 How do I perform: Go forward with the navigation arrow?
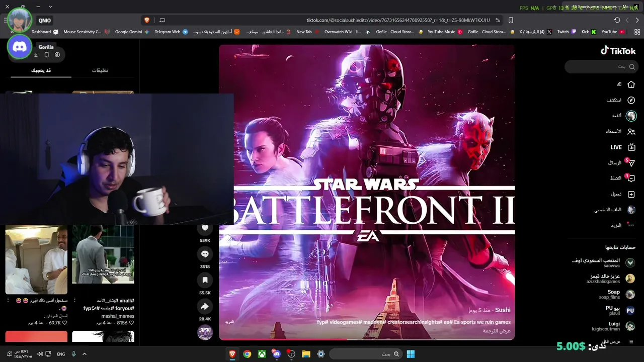pos(637,20)
